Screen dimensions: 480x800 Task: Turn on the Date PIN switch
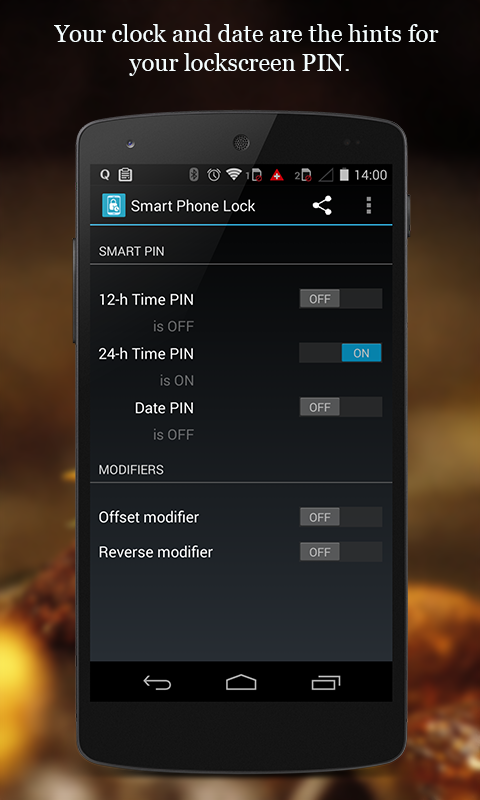340,407
